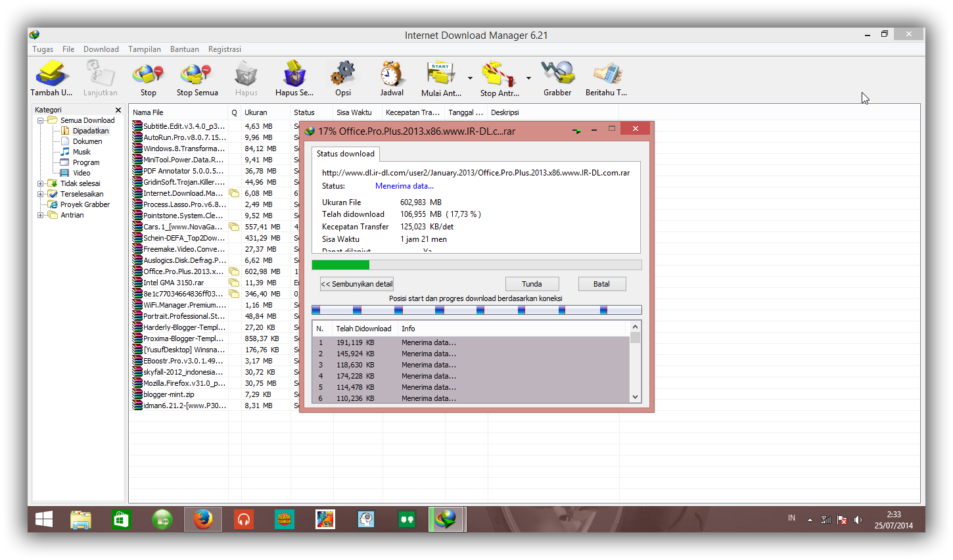The width and height of the screenshot is (953, 560).
Task: Click the volume icon in the system tray
Action: [x=858, y=520]
